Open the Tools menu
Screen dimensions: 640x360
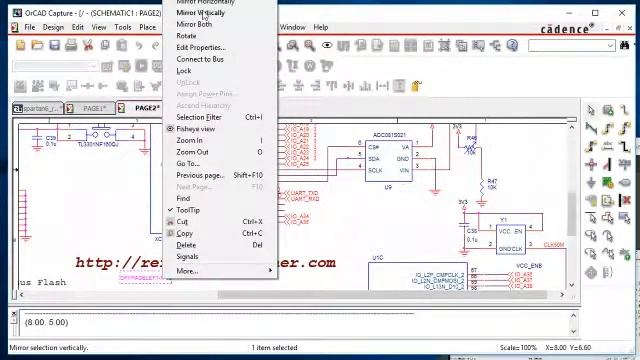pos(122,27)
